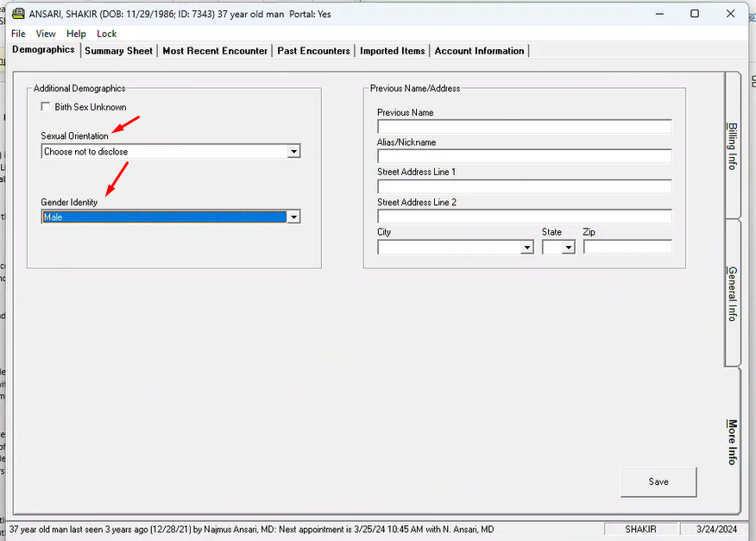
Task: Open the View menu
Action: (x=46, y=34)
